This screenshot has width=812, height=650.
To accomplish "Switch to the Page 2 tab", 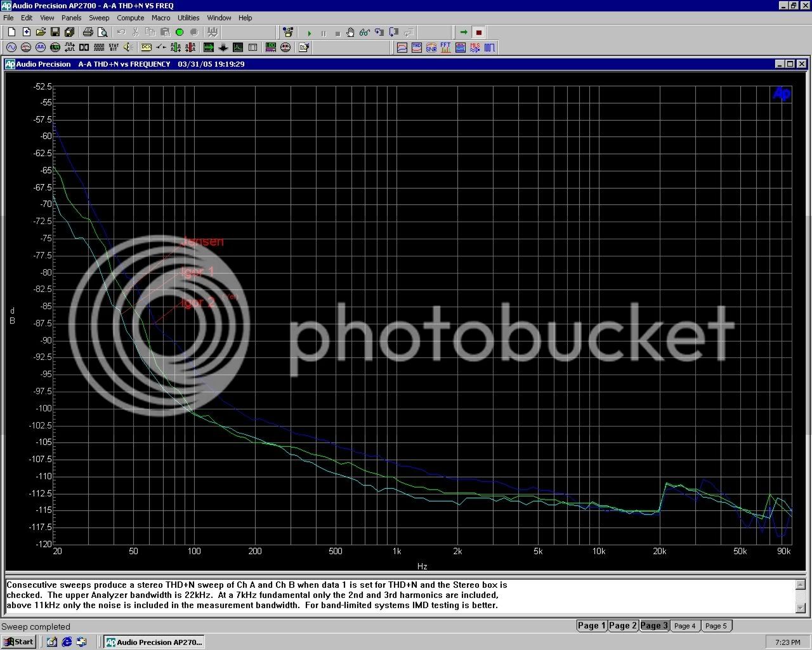I will click(623, 625).
